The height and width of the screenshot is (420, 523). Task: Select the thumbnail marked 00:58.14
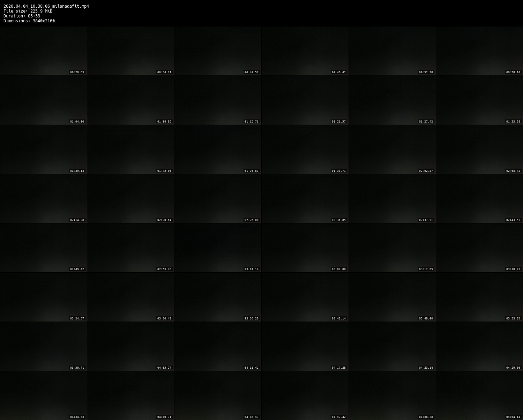(x=479, y=51)
